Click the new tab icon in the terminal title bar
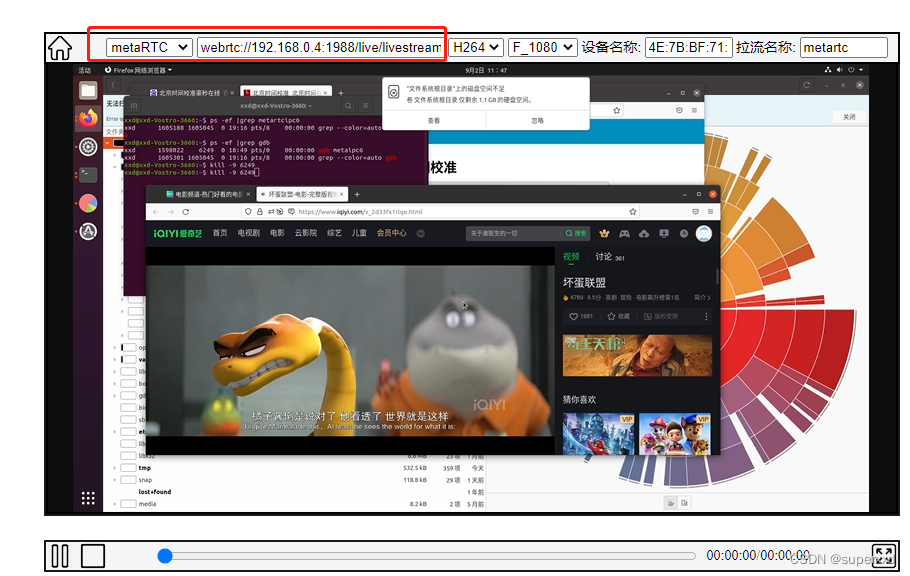 [x=134, y=106]
